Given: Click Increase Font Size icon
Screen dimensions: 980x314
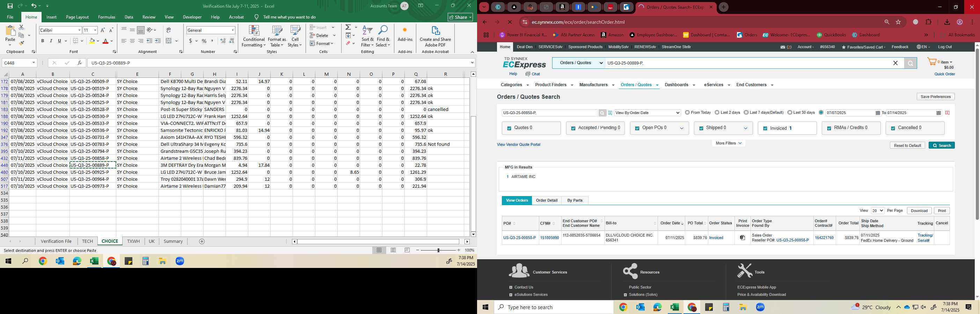Looking at the screenshot, I should [103, 30].
